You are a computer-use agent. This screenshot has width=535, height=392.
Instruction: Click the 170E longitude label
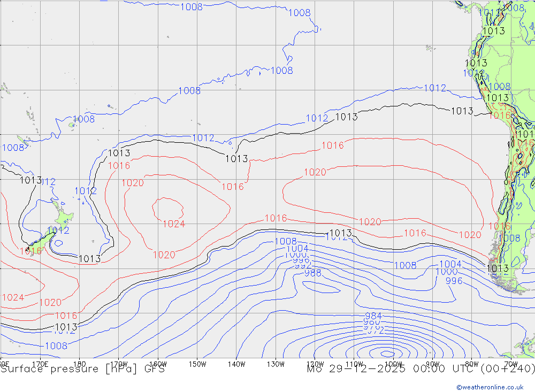pos(40,364)
